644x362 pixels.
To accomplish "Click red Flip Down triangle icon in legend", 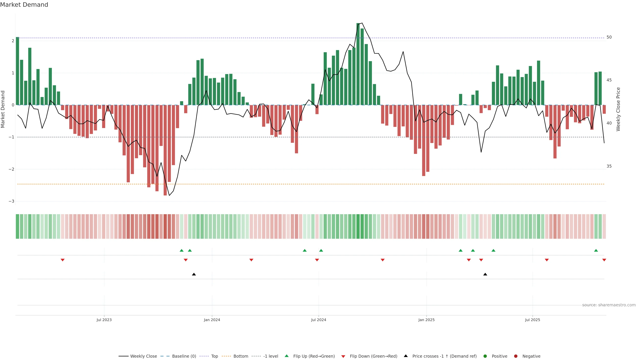I will [x=343, y=356].
